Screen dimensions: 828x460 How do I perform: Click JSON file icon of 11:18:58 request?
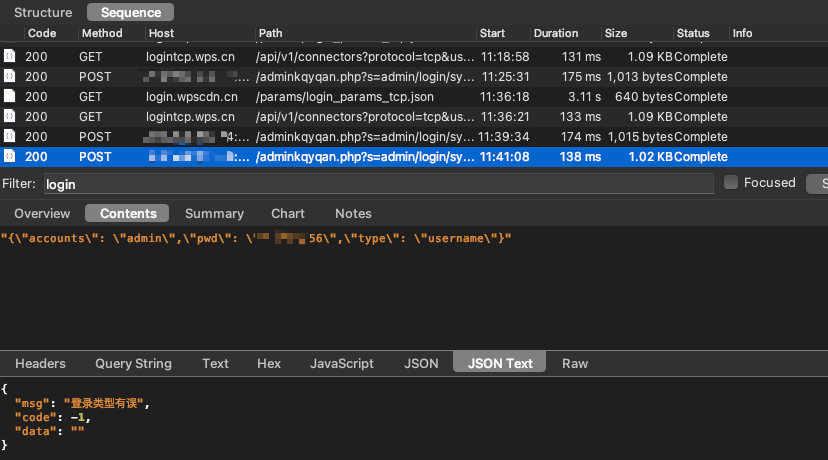(x=10, y=56)
